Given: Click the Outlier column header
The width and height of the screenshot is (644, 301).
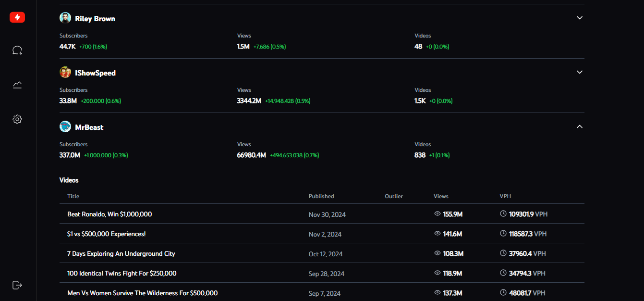Looking at the screenshot, I should pos(394,196).
